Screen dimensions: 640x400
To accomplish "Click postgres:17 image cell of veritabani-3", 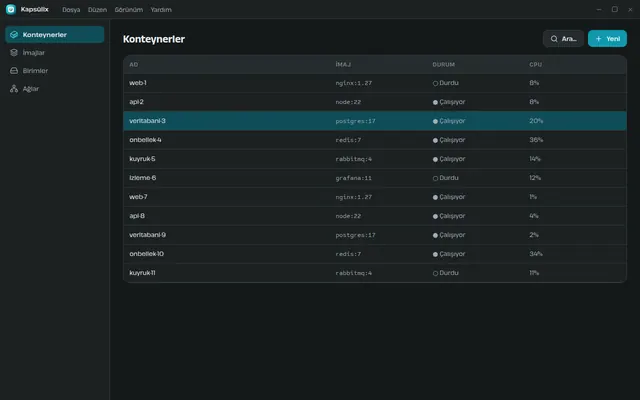I will tap(355, 121).
